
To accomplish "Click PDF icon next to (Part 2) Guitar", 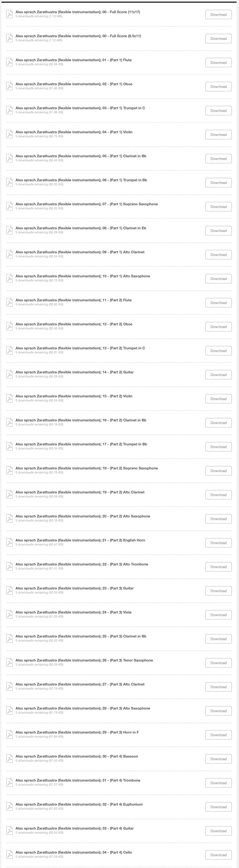I will [x=10, y=374].
